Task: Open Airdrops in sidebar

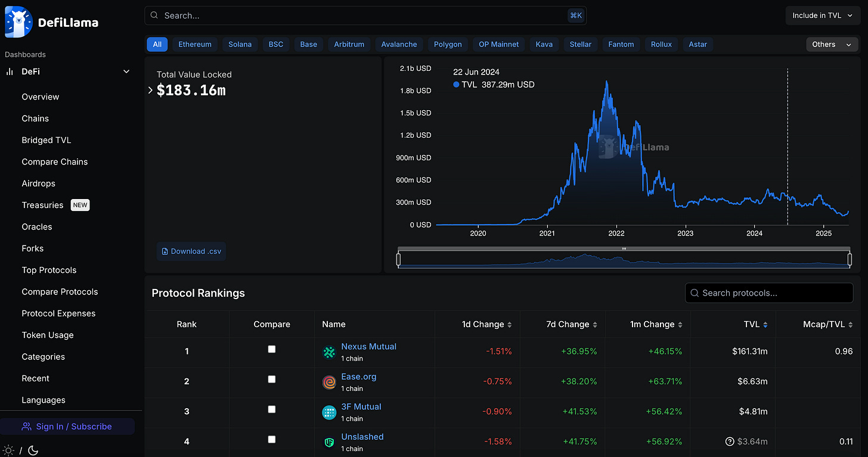Action: click(x=39, y=184)
